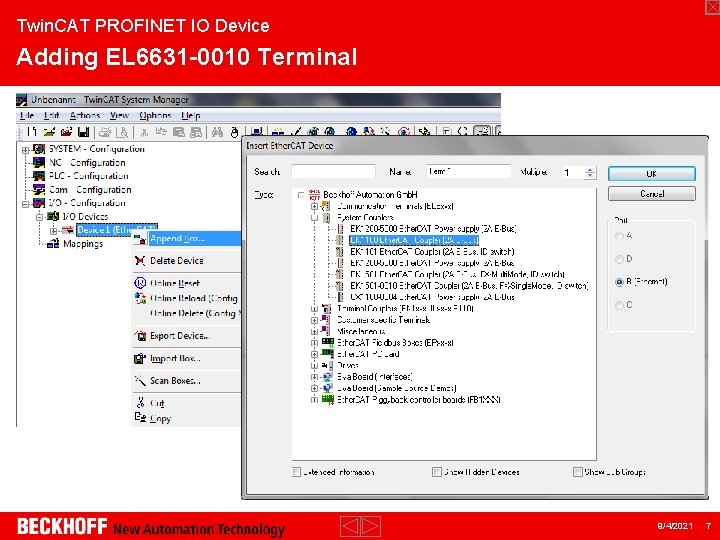Click the mouse-shaped toolbar icon
The height and width of the screenshot is (540, 720).
(234, 132)
